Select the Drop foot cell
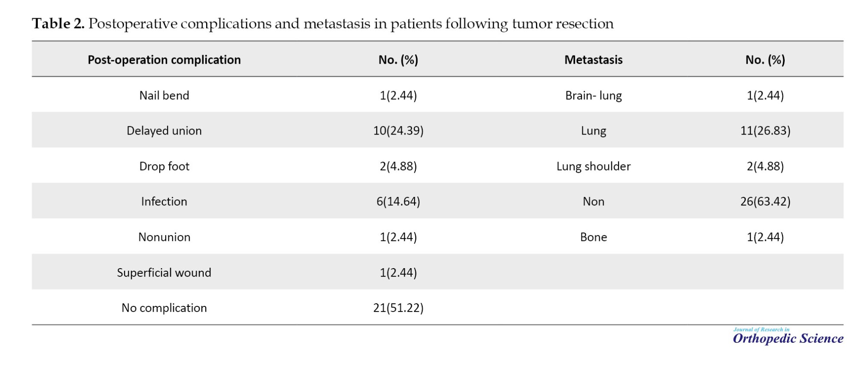The width and height of the screenshot is (868, 381). [x=164, y=166]
